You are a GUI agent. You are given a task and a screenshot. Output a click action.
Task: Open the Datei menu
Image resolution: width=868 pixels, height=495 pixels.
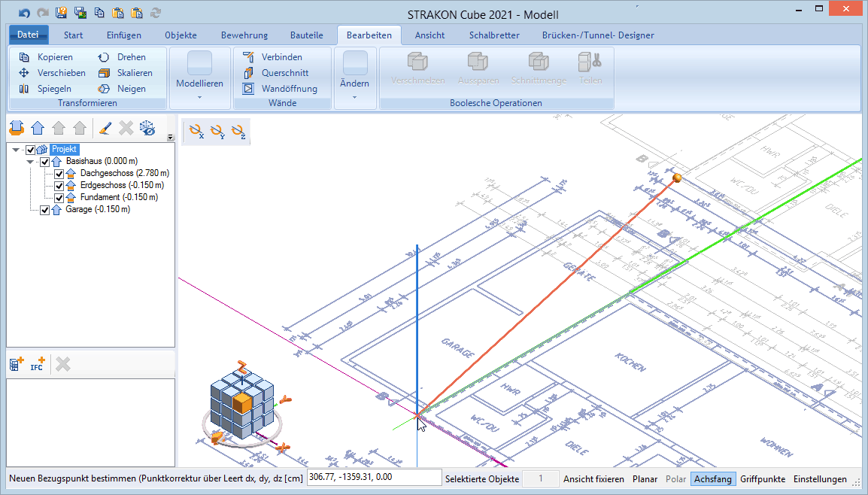pos(29,35)
